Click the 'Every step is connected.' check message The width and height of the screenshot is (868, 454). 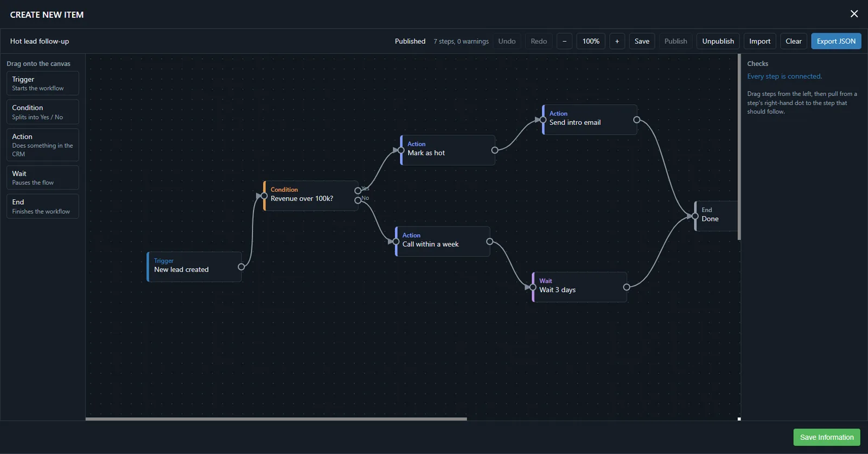click(x=784, y=77)
